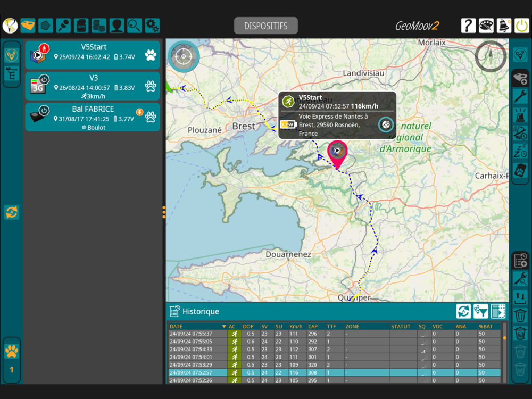Sort history by DATE column arrow
Screen dimensions: 532x399
(224, 326)
